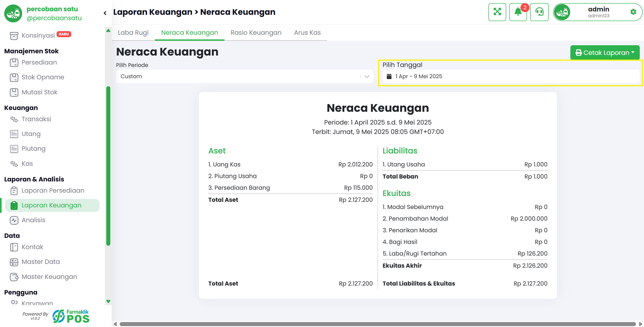Click the Master Data icon

(x=14, y=262)
